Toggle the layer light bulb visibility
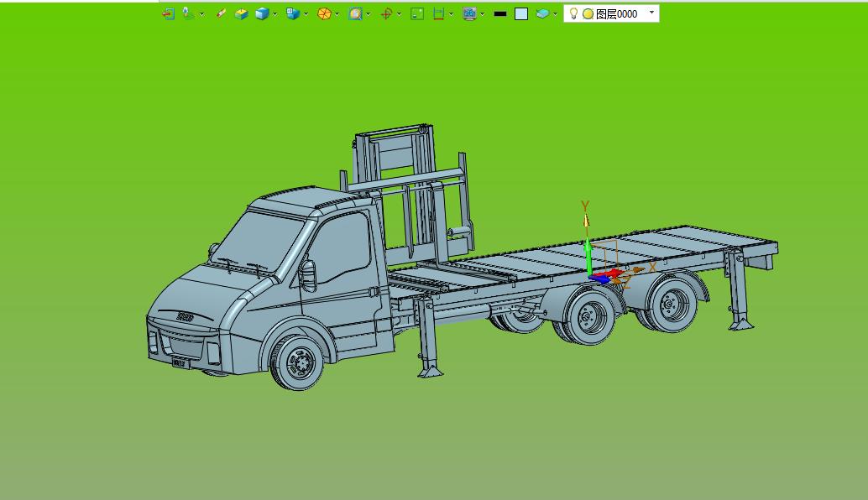Screen dimensions: 868x500 574,13
